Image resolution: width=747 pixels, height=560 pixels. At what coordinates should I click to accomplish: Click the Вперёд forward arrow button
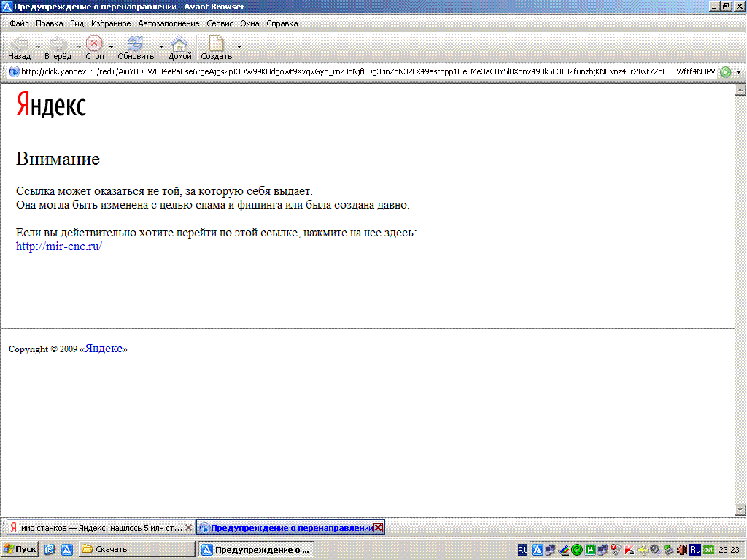58,48
